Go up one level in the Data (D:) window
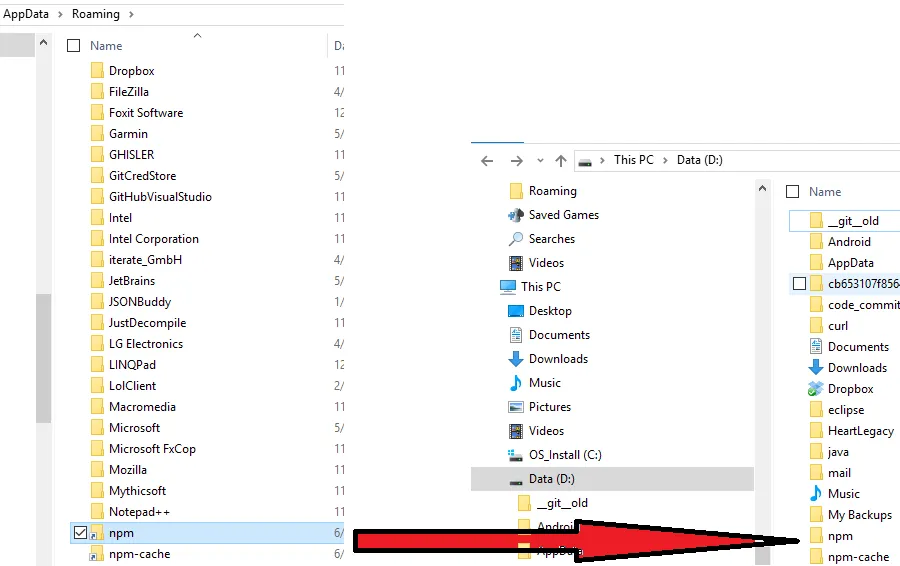The width and height of the screenshot is (900, 566). click(561, 161)
